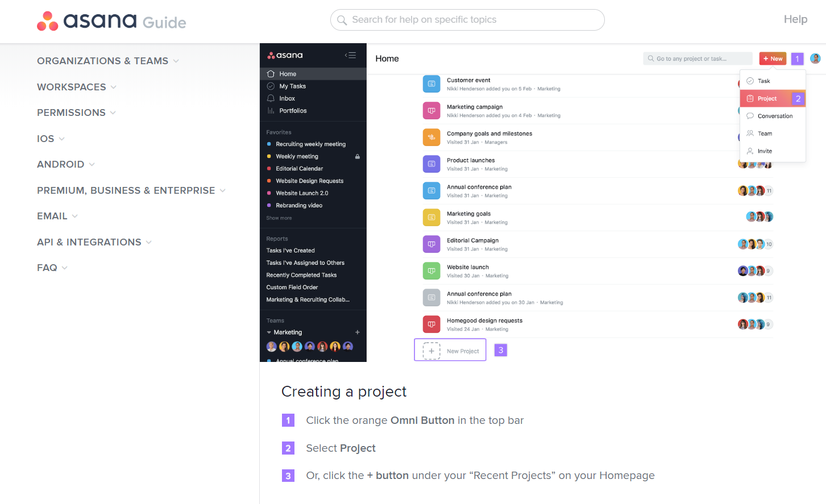Click the Asana Guide logo

pos(111,21)
